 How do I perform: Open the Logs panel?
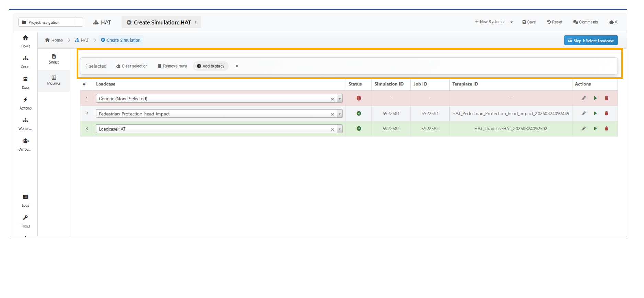point(25,200)
